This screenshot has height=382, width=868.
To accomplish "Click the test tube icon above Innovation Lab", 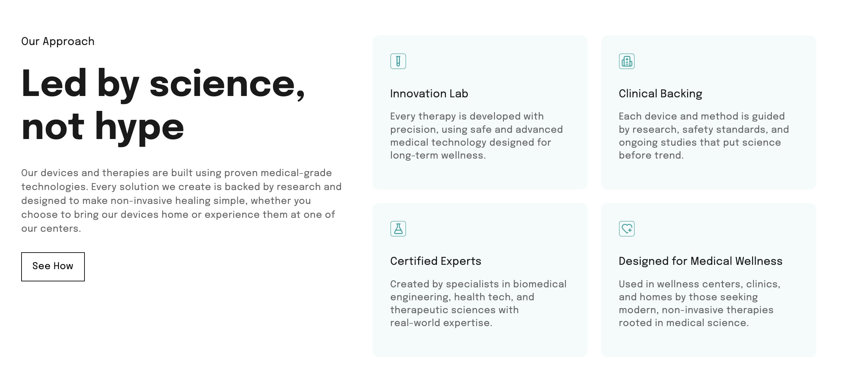I will click(x=398, y=61).
